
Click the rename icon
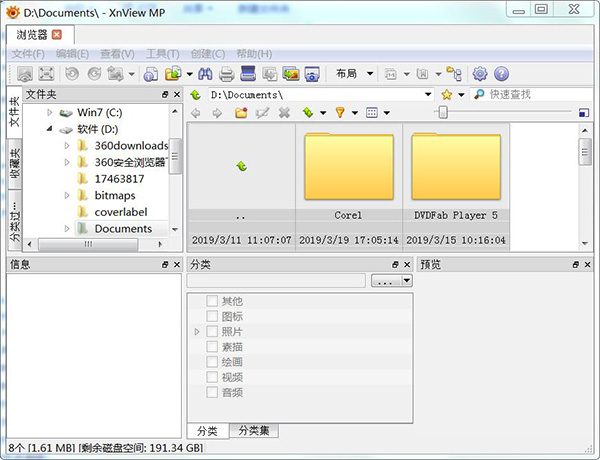click(262, 113)
